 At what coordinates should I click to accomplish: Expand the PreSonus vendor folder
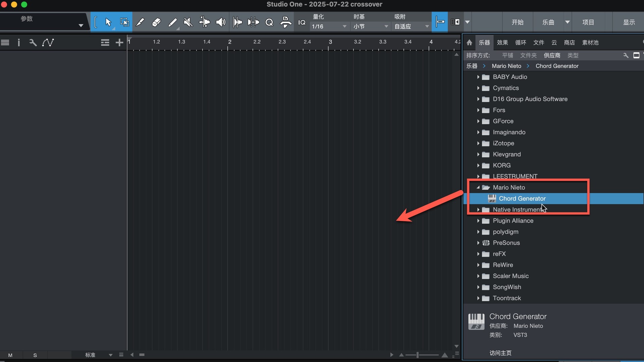point(478,243)
